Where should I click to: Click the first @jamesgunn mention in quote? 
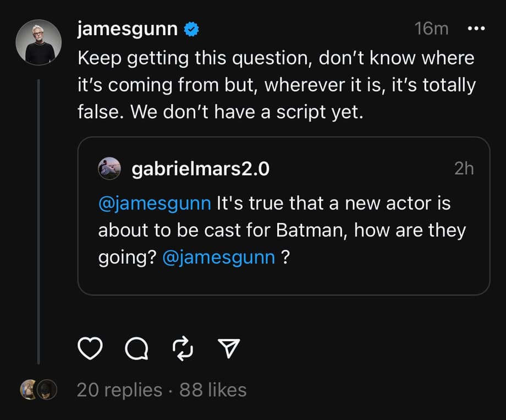(155, 203)
